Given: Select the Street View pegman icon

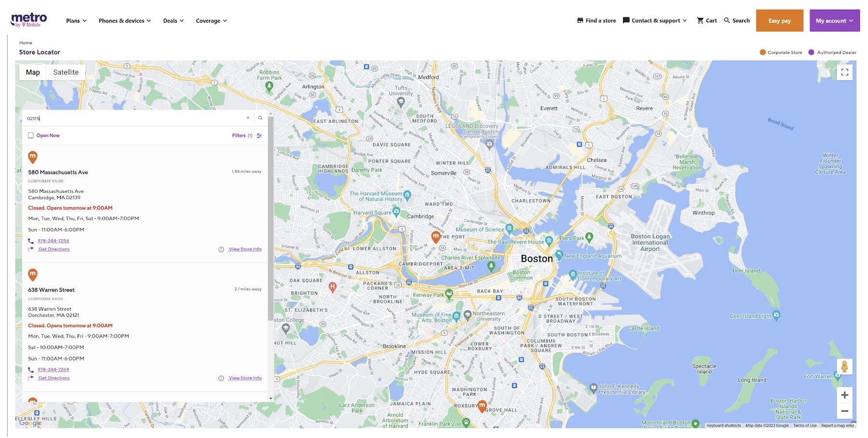Looking at the screenshot, I should pyautogui.click(x=844, y=367).
